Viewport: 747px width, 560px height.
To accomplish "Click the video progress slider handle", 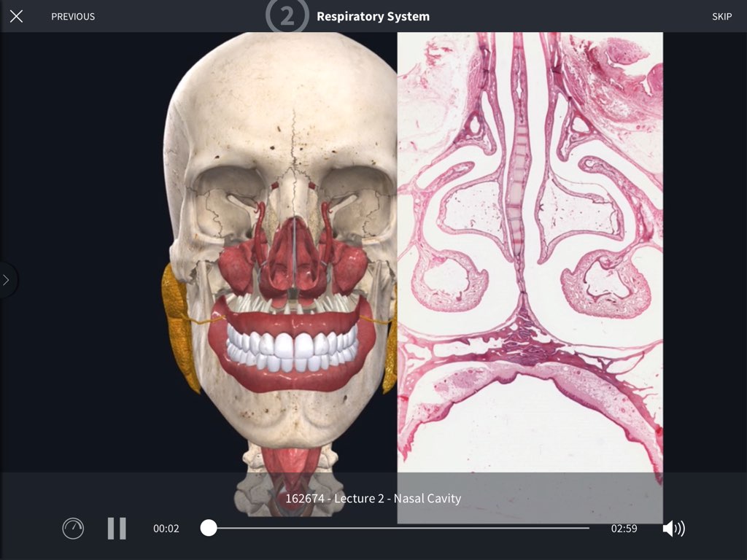I will 209,526.
